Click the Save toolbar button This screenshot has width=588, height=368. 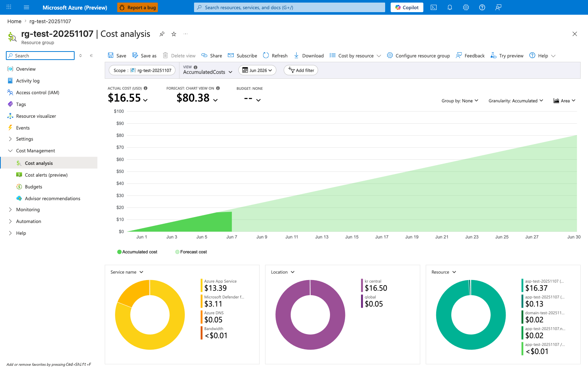117,56
